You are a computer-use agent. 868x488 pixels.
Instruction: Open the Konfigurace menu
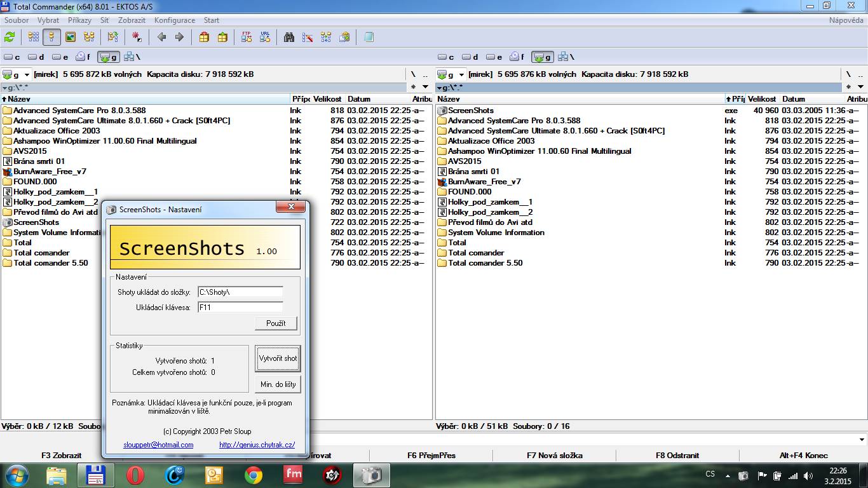(175, 20)
